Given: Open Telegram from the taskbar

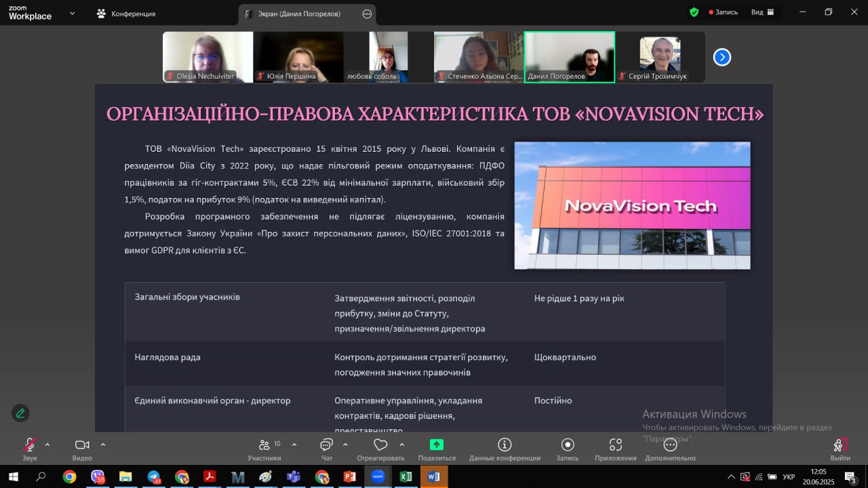Looking at the screenshot, I should 154,476.
